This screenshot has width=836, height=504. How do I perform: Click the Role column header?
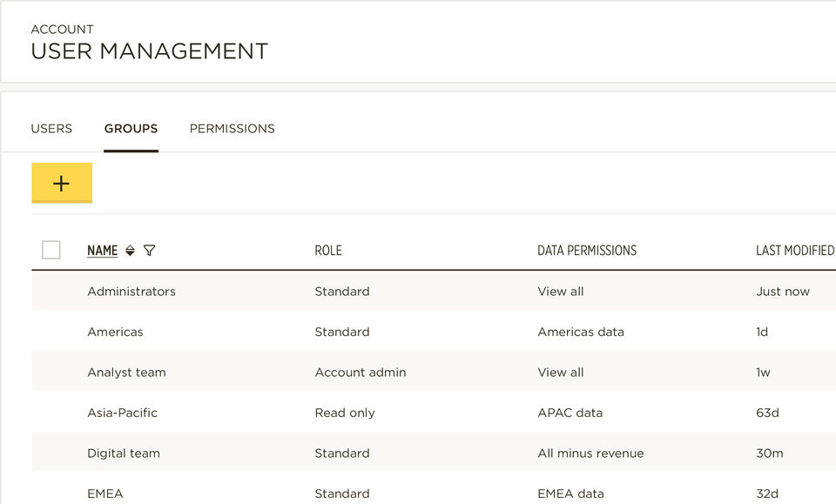tap(328, 251)
